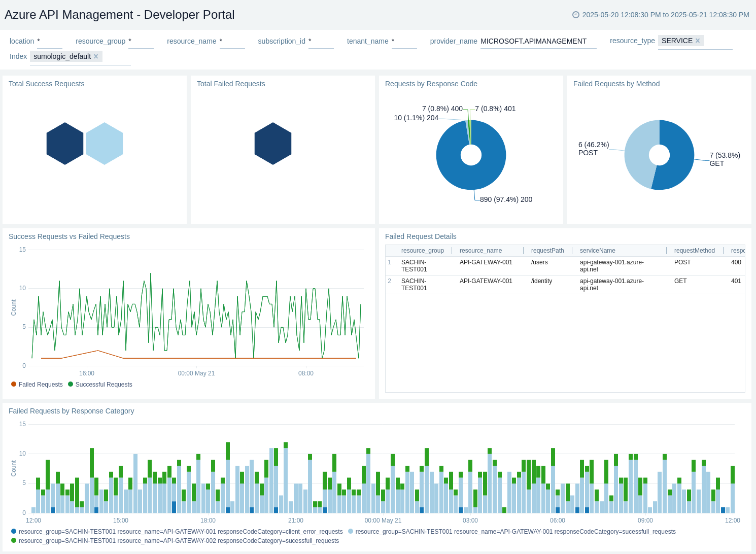Viewport: 756px width, 554px height.
Task: Edit the resource_name filter field
Action: [232, 42]
